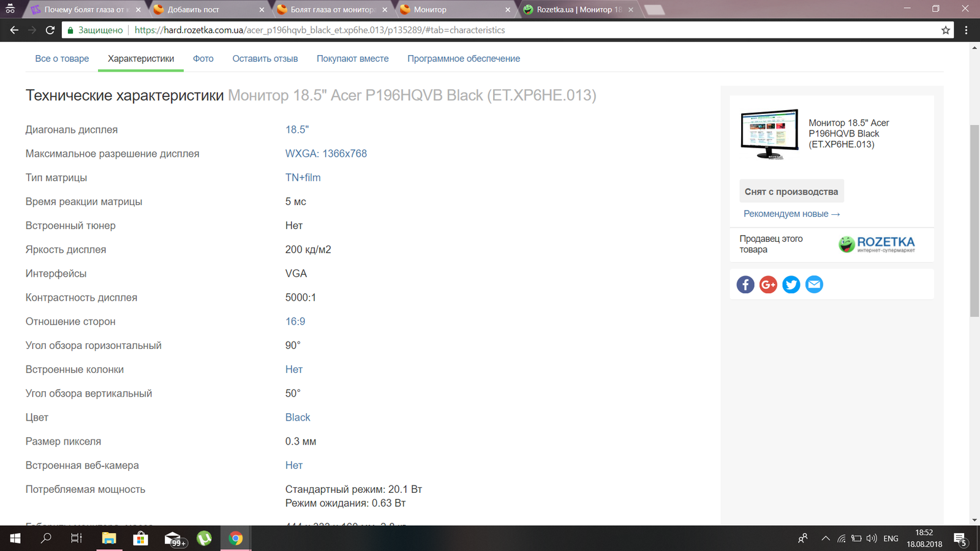Image resolution: width=980 pixels, height=551 pixels.
Task: Reload the page with refresh icon
Action: click(x=50, y=30)
